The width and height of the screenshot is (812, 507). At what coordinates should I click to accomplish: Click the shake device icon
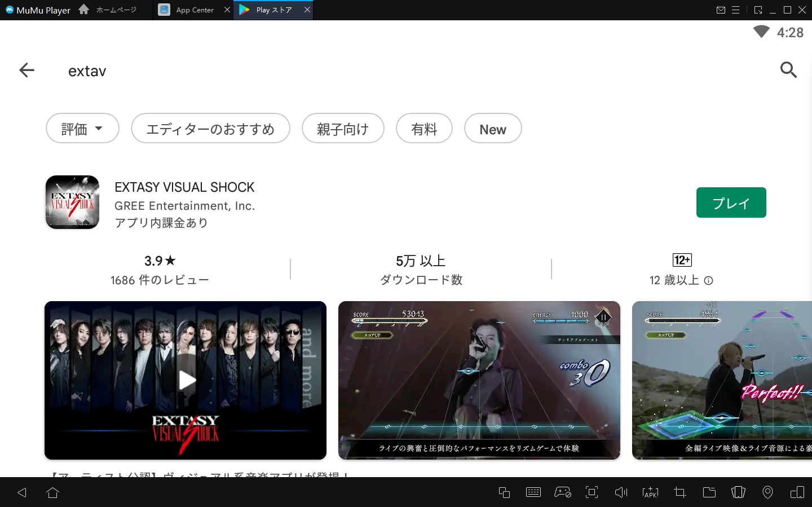pos(738,492)
